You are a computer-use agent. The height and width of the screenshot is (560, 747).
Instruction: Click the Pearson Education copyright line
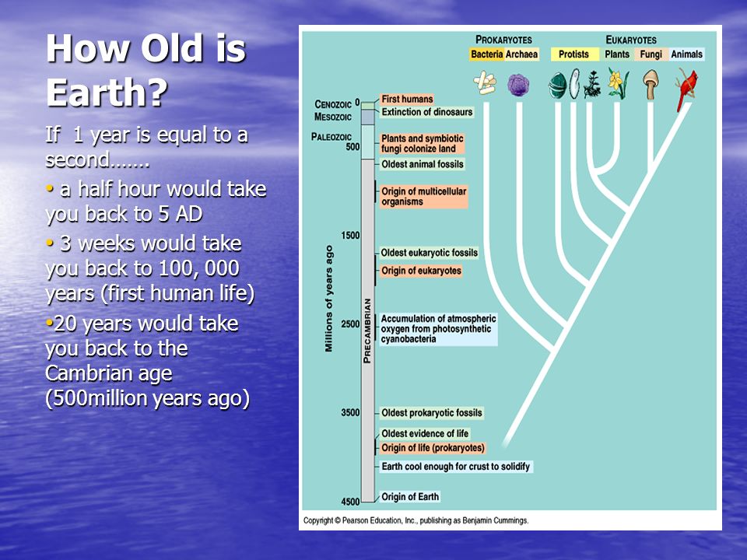coord(416,520)
